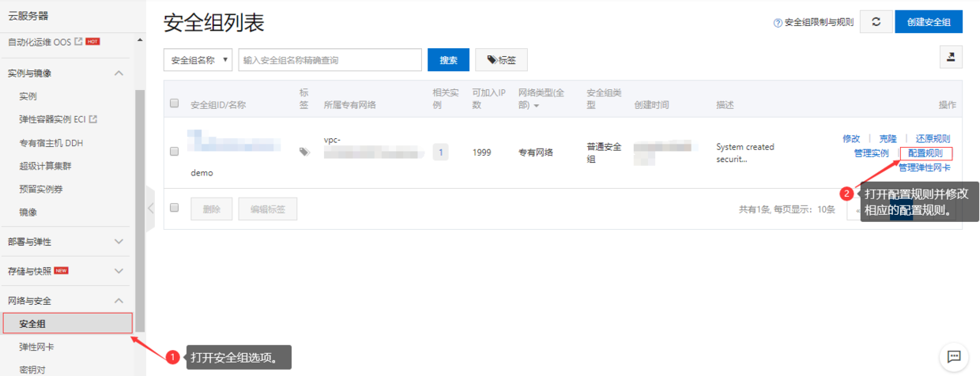Image resolution: width=980 pixels, height=376 pixels.
Task: Click the System created description text
Action: click(x=745, y=152)
